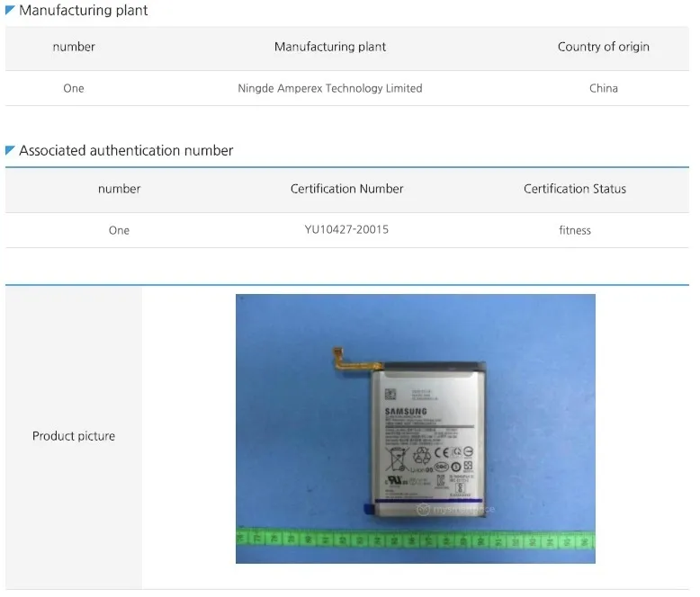Viewport: 700px width, 597px height.
Task: Open the Samsung battery product photo
Action: tap(415, 428)
